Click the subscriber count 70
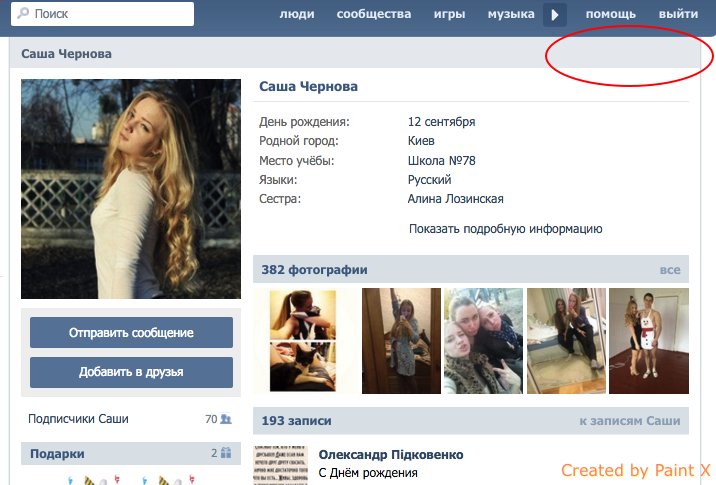The height and width of the screenshot is (485, 716). [211, 419]
